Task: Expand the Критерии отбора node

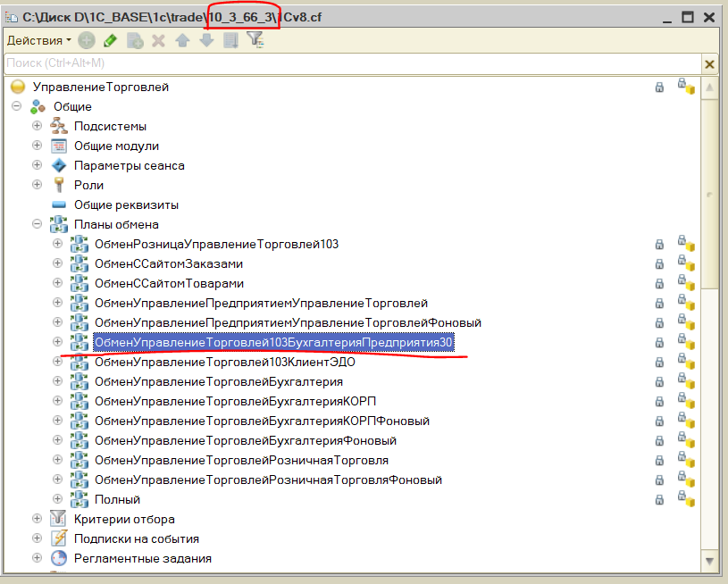Action: [38, 519]
